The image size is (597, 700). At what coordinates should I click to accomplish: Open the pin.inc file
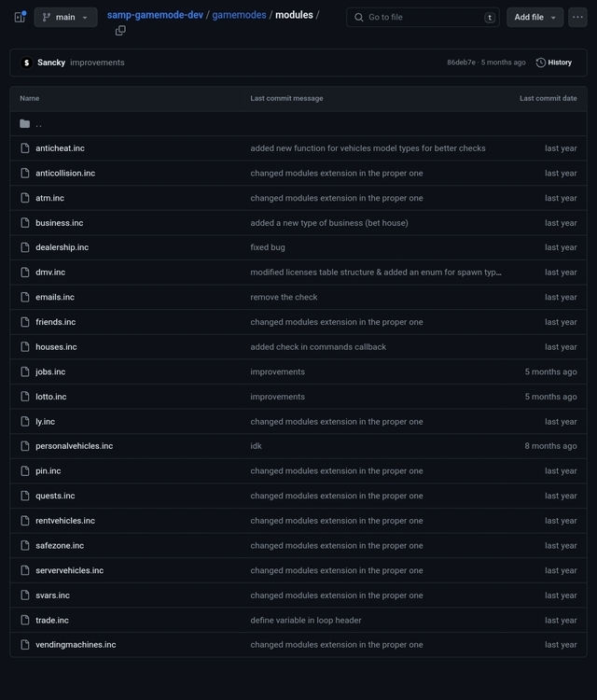49,471
